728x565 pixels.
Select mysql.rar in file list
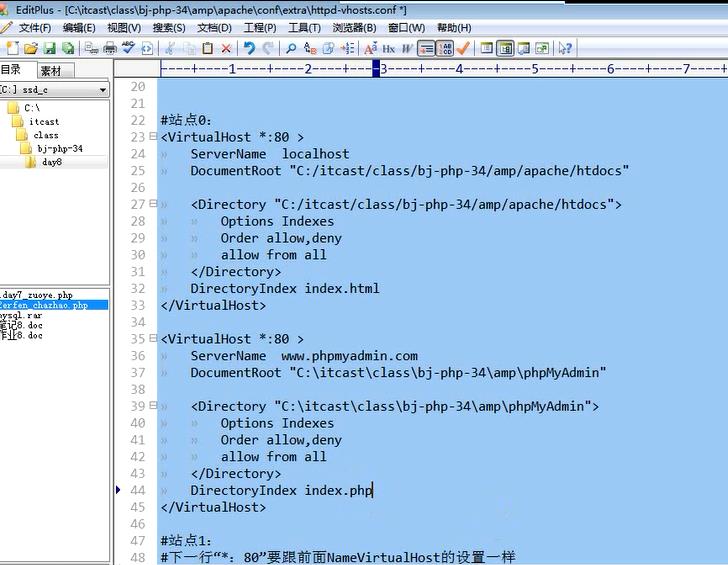pyautogui.click(x=21, y=315)
